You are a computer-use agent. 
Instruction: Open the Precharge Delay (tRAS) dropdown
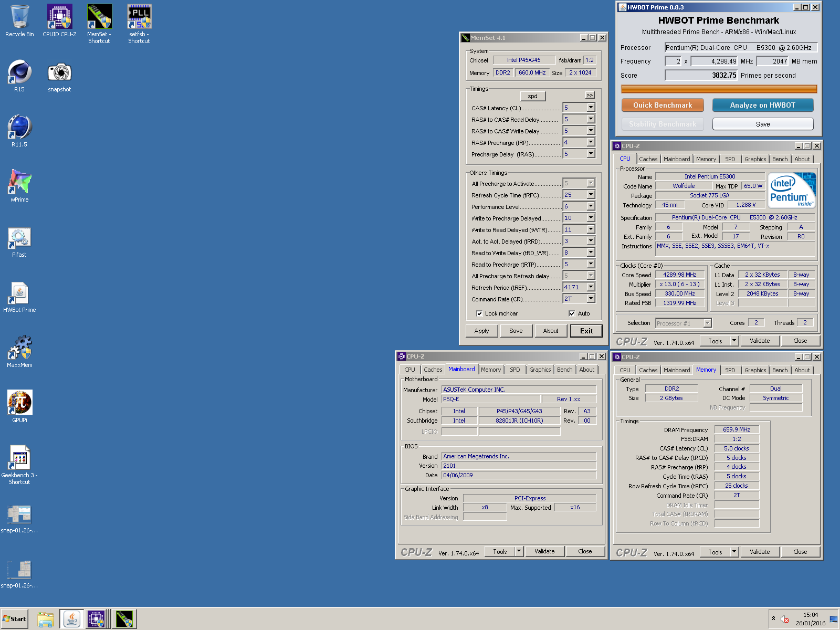[x=591, y=154]
